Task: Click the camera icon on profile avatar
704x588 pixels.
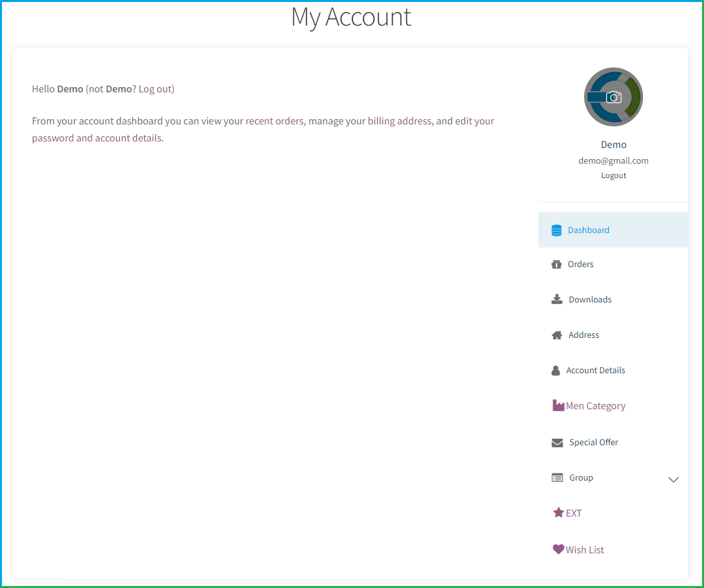Action: click(x=614, y=96)
